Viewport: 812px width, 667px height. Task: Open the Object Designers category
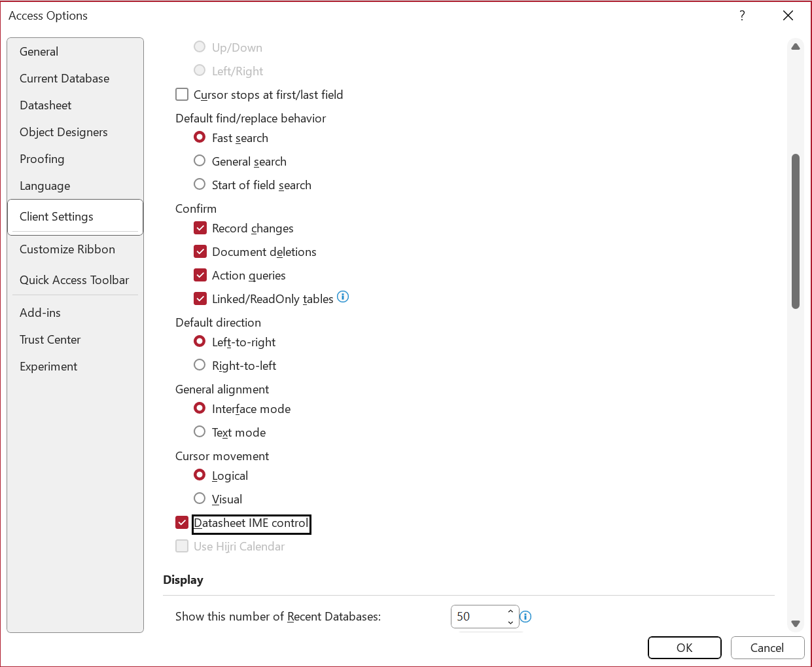75,132
